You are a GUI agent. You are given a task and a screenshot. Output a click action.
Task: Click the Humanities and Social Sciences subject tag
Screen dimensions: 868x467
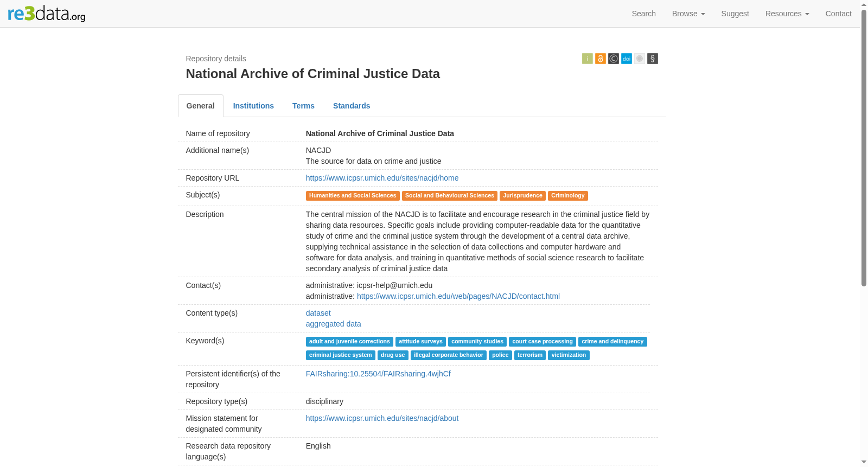pos(353,196)
